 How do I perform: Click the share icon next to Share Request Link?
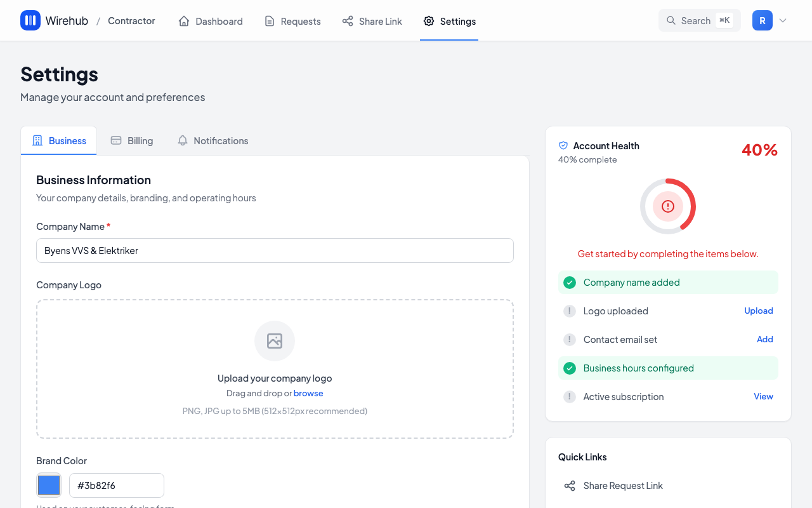click(570, 486)
